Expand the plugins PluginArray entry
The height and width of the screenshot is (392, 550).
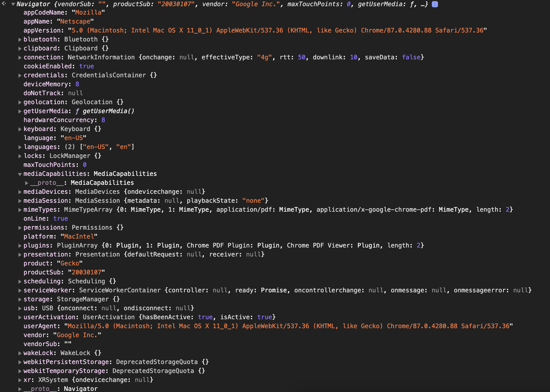coord(20,245)
